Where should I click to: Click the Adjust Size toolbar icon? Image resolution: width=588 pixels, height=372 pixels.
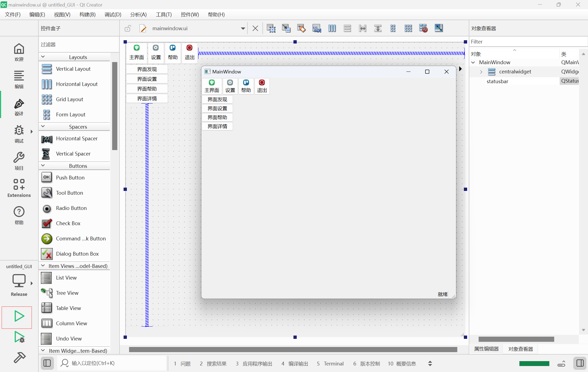439,28
